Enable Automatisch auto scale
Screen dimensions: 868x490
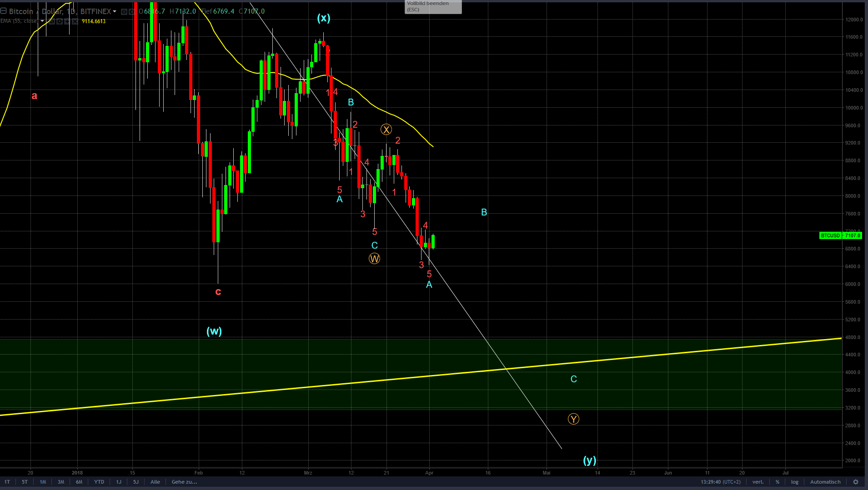coord(825,482)
